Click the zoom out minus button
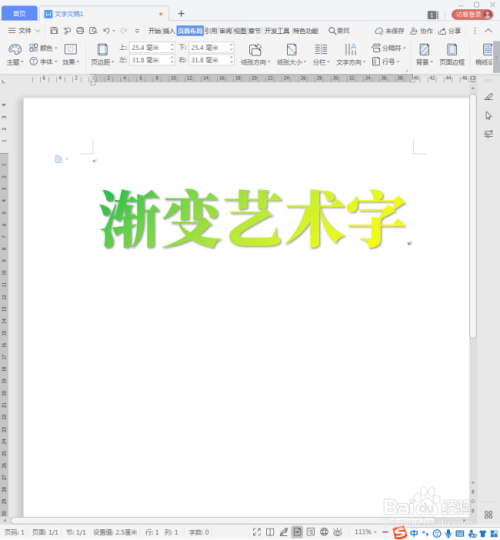Image resolution: width=500 pixels, height=540 pixels. click(385, 532)
